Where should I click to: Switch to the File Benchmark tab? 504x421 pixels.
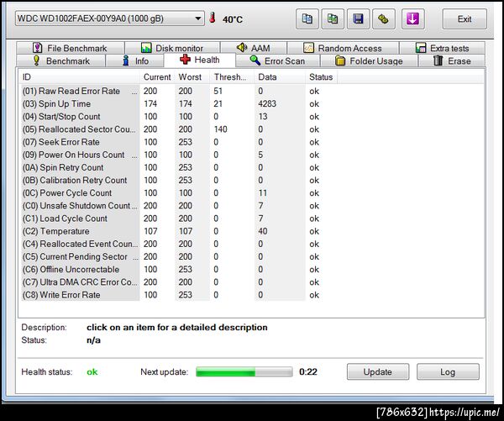pyautogui.click(x=70, y=48)
